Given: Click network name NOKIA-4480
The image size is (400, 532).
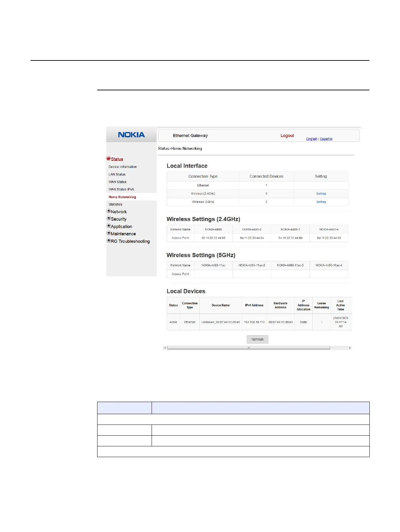Looking at the screenshot, I should click(213, 229).
